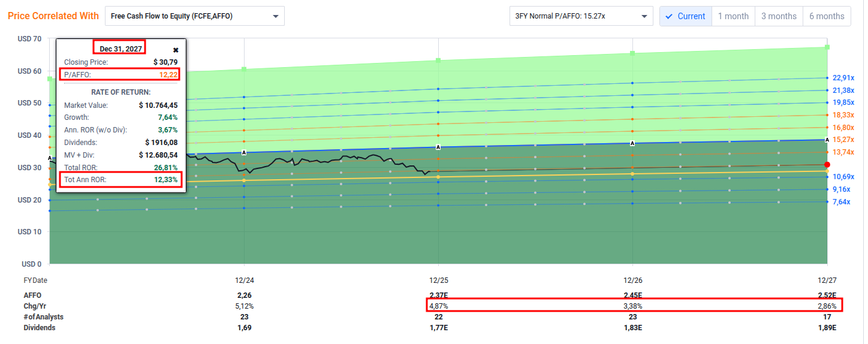
Task: Click the 'A' marker above 12/24
Action: coord(244,152)
